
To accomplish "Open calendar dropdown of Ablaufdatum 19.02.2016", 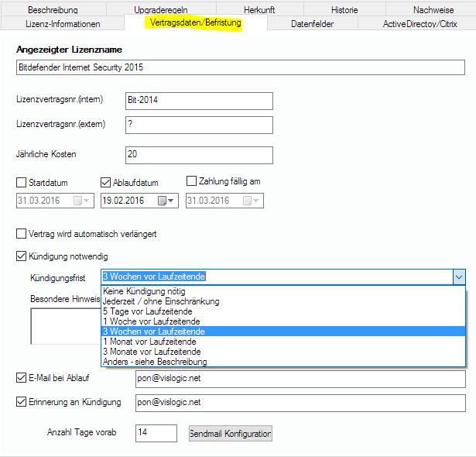I will point(170,201).
